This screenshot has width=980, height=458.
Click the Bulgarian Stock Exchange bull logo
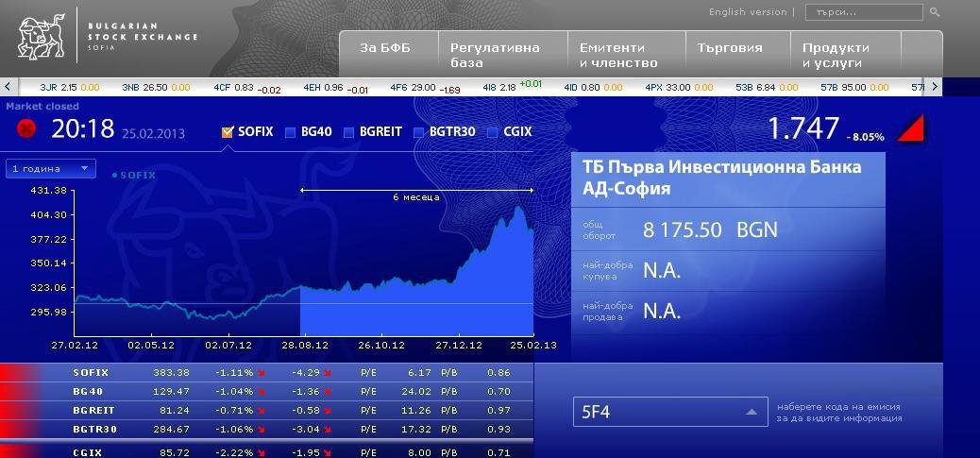click(42, 37)
